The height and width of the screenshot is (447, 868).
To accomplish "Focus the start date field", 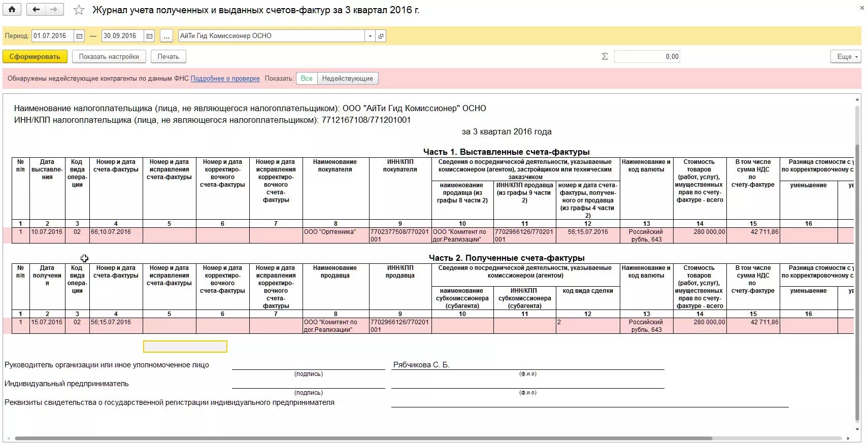I will tap(53, 36).
